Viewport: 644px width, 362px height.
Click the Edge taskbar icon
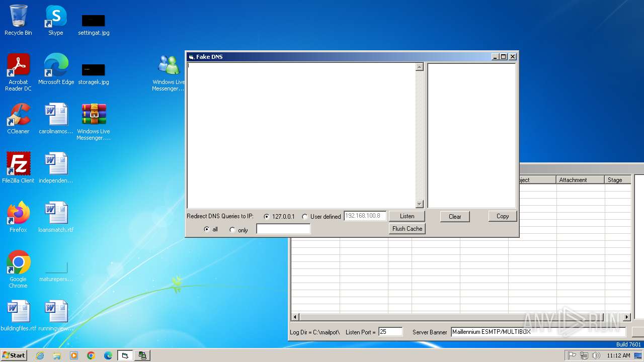[108, 355]
